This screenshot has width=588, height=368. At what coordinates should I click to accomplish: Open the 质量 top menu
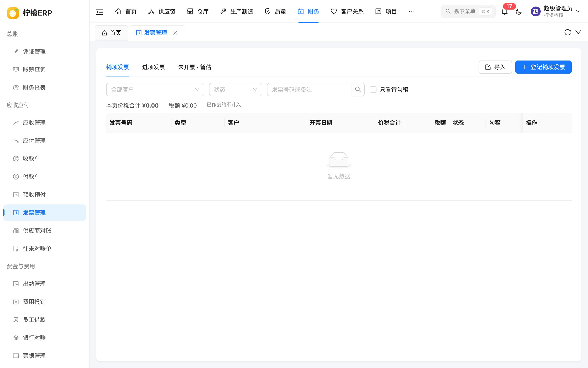(x=275, y=11)
